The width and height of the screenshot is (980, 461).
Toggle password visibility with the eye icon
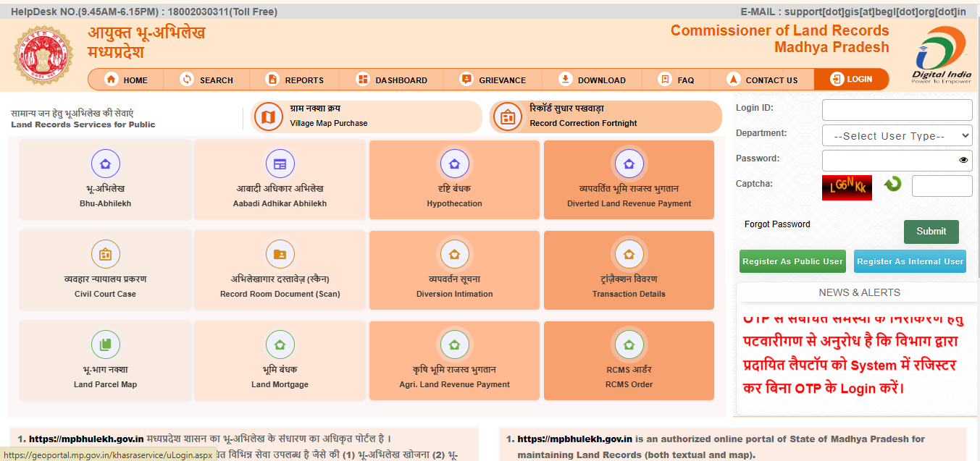click(963, 160)
